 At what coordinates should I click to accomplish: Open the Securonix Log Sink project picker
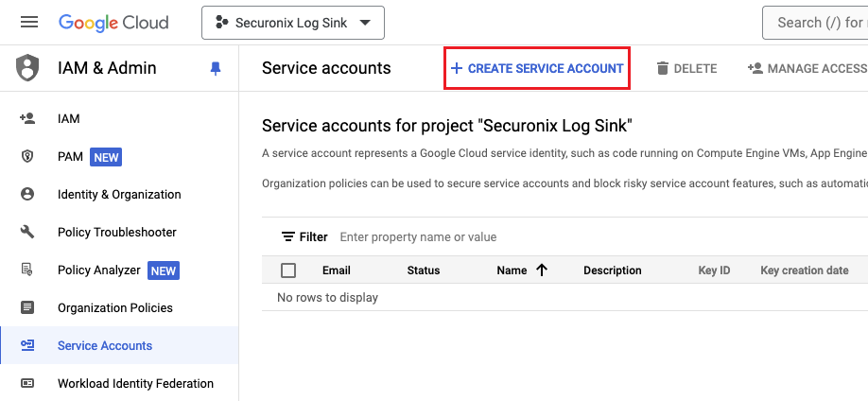[293, 23]
